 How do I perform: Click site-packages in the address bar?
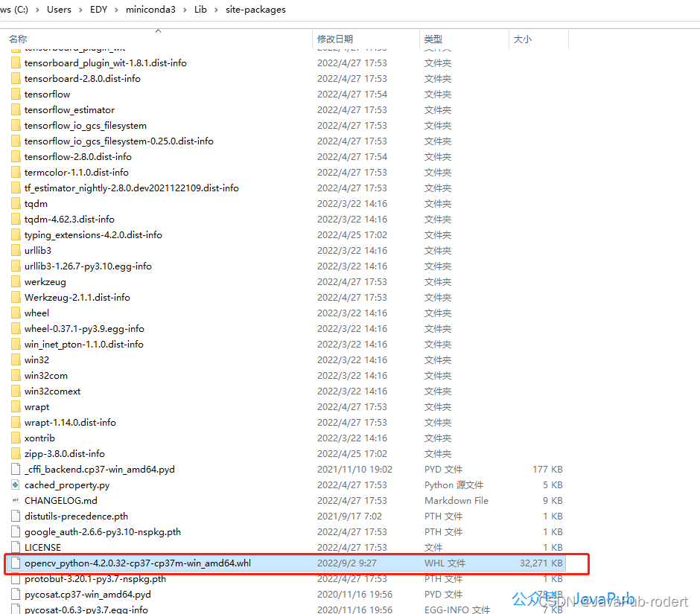tap(255, 10)
